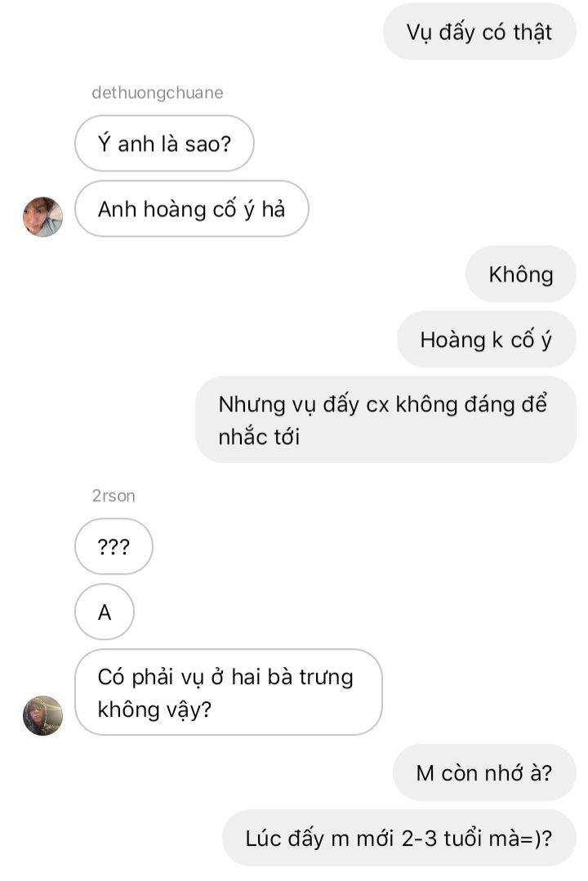Tap the "Anh hoàng cố ý hả" message
This screenshot has width=588, height=881.
pos(192,208)
